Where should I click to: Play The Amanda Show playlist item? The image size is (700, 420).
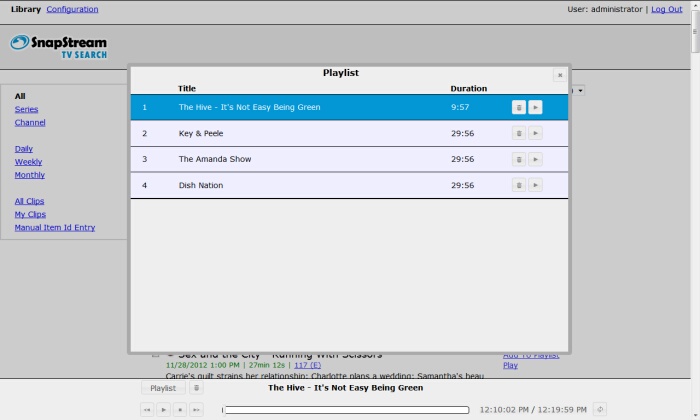[x=535, y=159]
